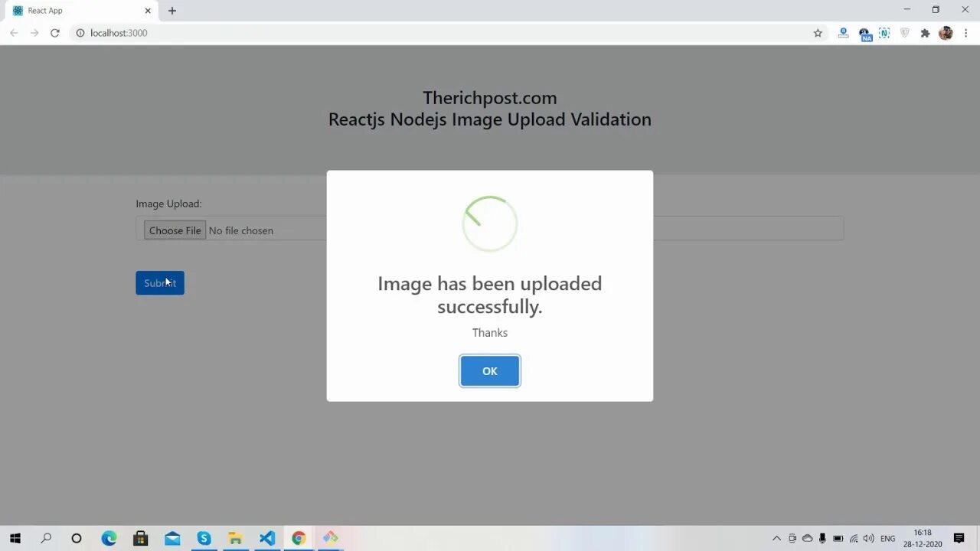Click the Thanks text in the dialog
The width and height of the screenshot is (980, 551).
tap(490, 332)
